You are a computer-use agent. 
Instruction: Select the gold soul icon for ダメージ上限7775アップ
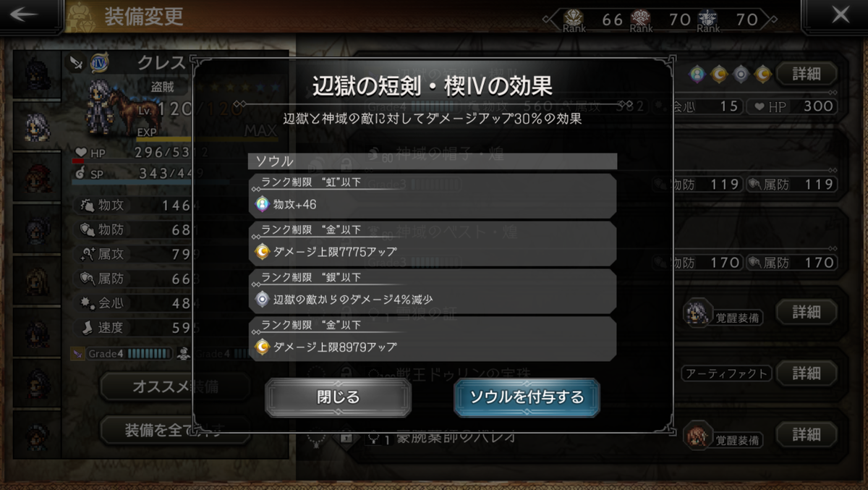tap(263, 252)
